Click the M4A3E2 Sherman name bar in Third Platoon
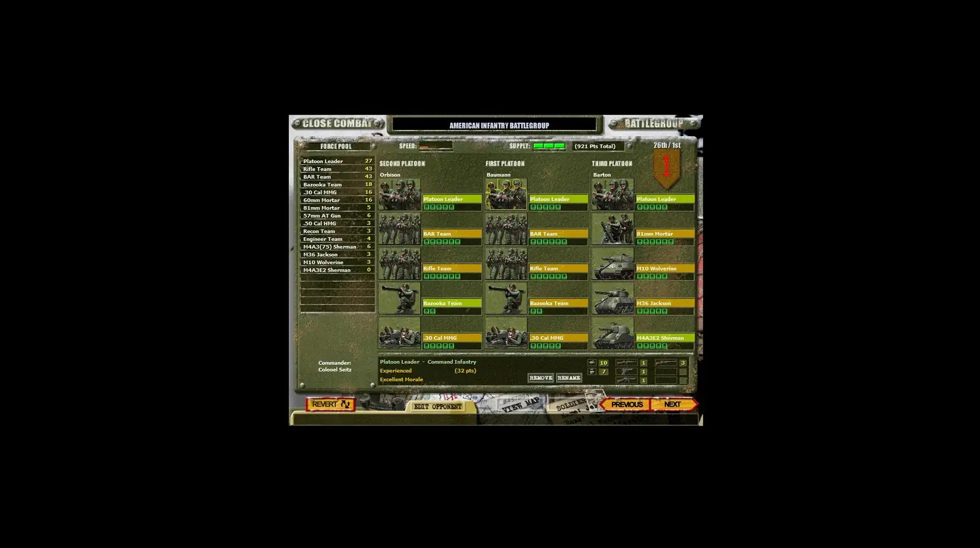This screenshot has width=980, height=548. tap(665, 338)
